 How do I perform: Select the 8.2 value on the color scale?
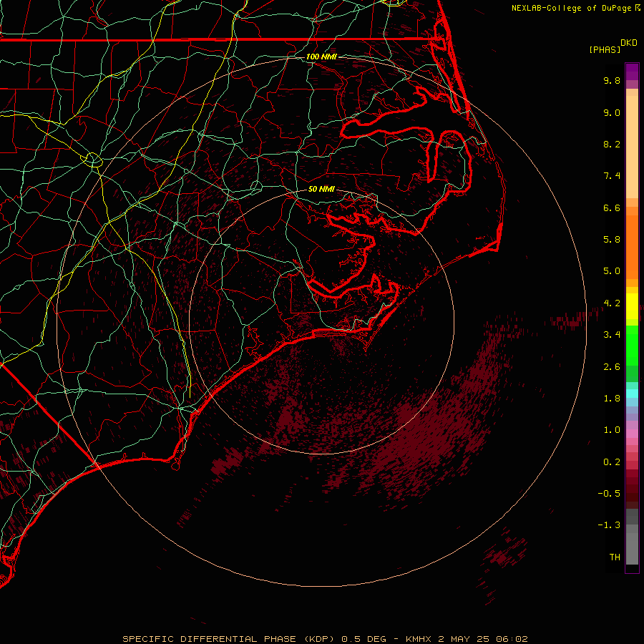coord(612,144)
